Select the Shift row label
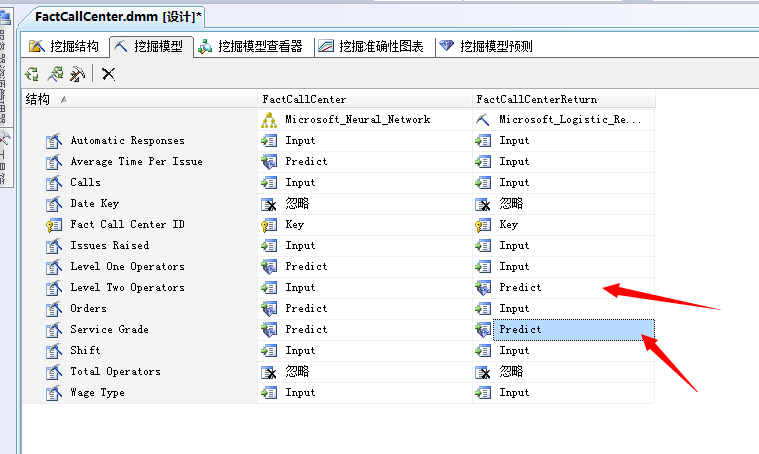This screenshot has width=759, height=454. click(x=85, y=351)
